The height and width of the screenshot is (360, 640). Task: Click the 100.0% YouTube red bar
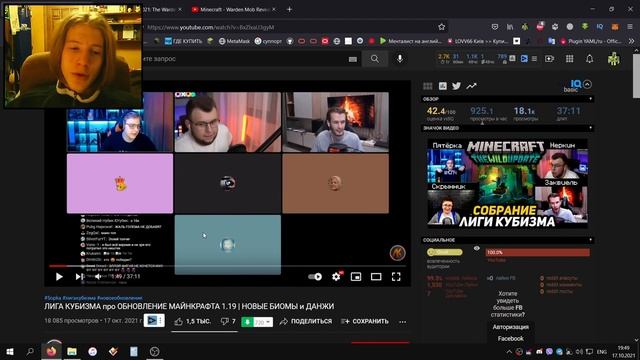tap(538, 253)
